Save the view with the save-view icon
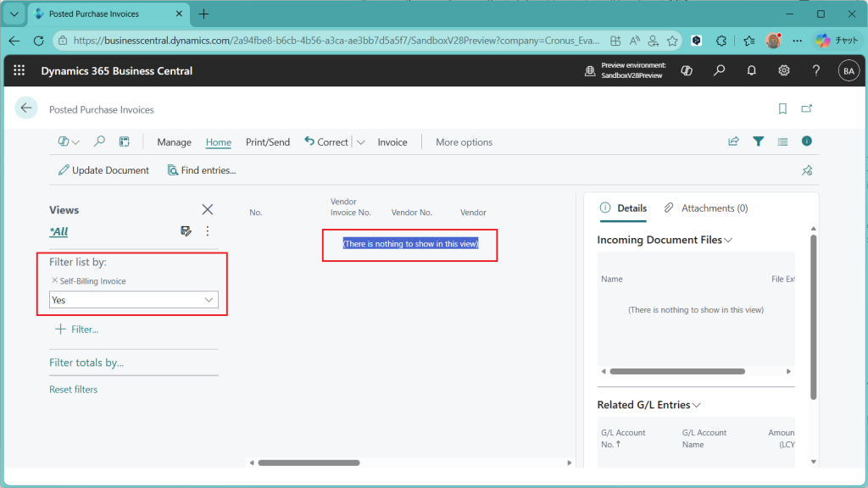Image resolution: width=868 pixels, height=488 pixels. (186, 231)
